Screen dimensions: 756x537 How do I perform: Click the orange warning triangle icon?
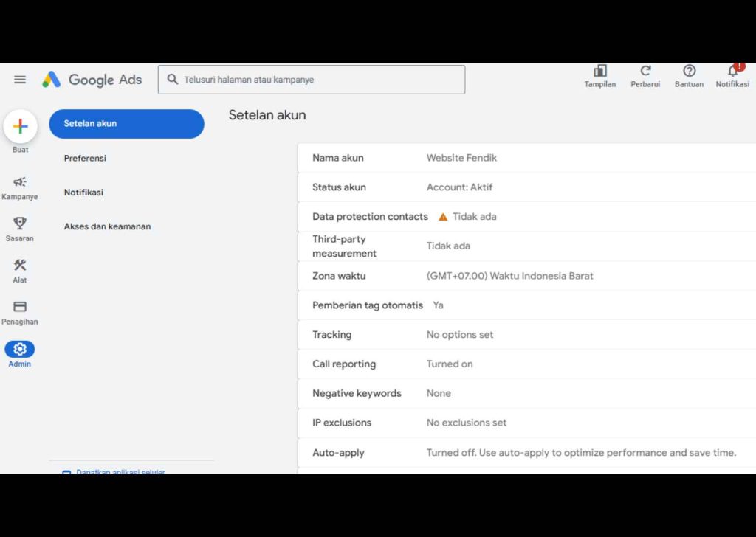tap(443, 217)
